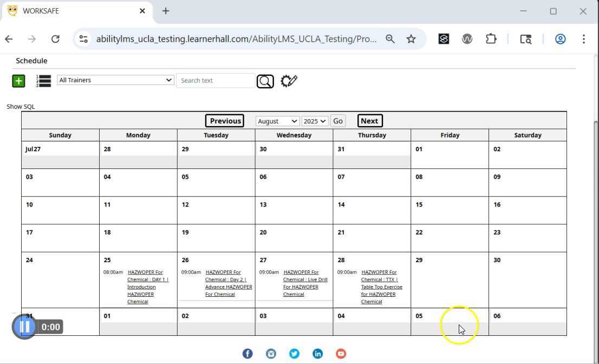
Task: Pause the screen recording
Action: click(x=24, y=327)
